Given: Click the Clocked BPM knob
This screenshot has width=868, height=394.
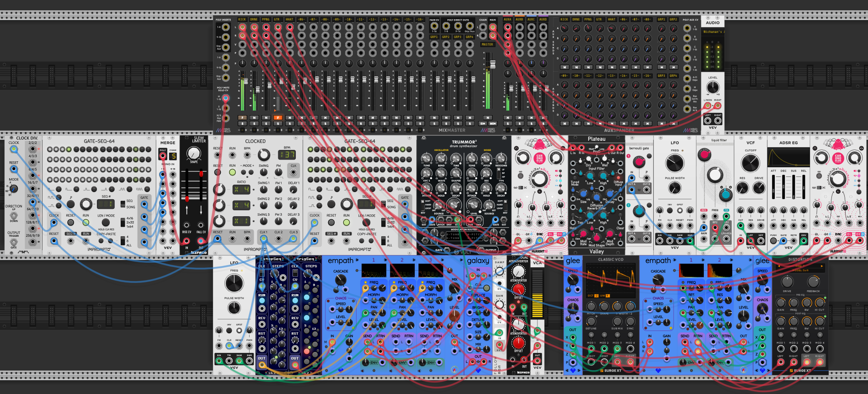Looking at the screenshot, I should pos(264,154).
